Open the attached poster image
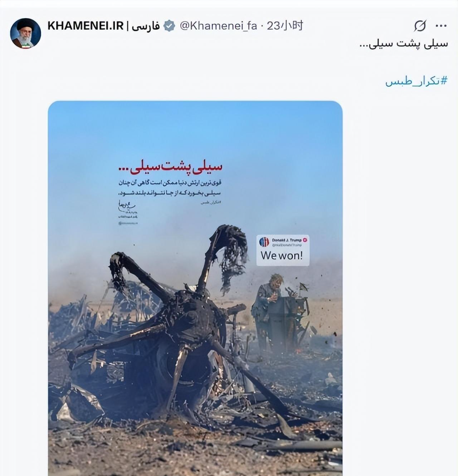Screen dimensions: 458x476 click(x=195, y=288)
